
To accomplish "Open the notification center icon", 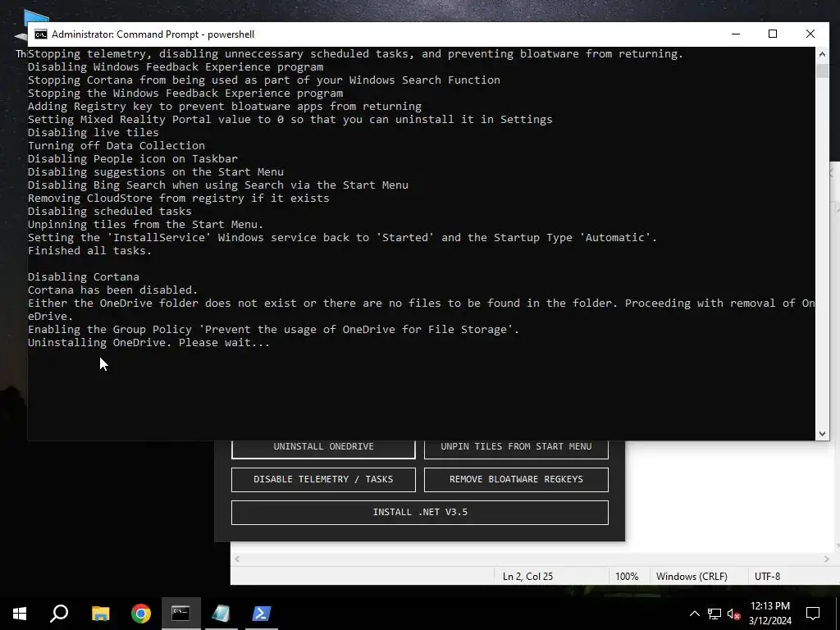I will pos(813,614).
